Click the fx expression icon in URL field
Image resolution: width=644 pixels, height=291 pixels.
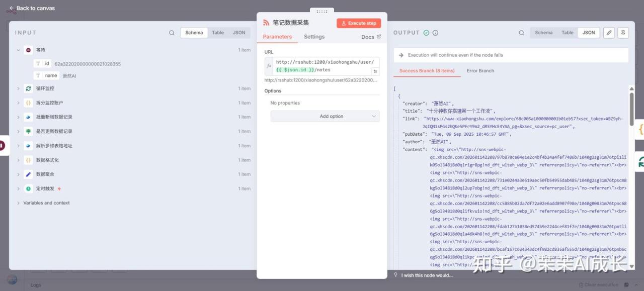pos(269,66)
